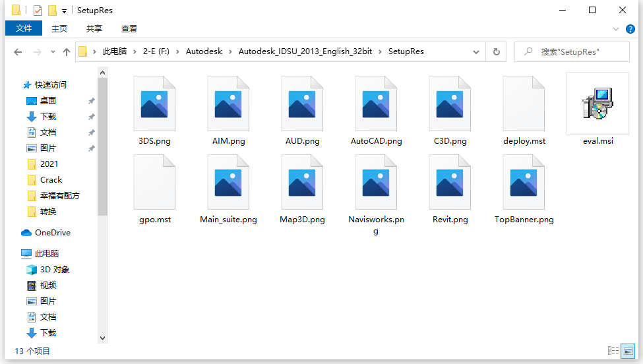Open 3D 对象 under 此电脑
643x364 pixels.
coord(55,269)
